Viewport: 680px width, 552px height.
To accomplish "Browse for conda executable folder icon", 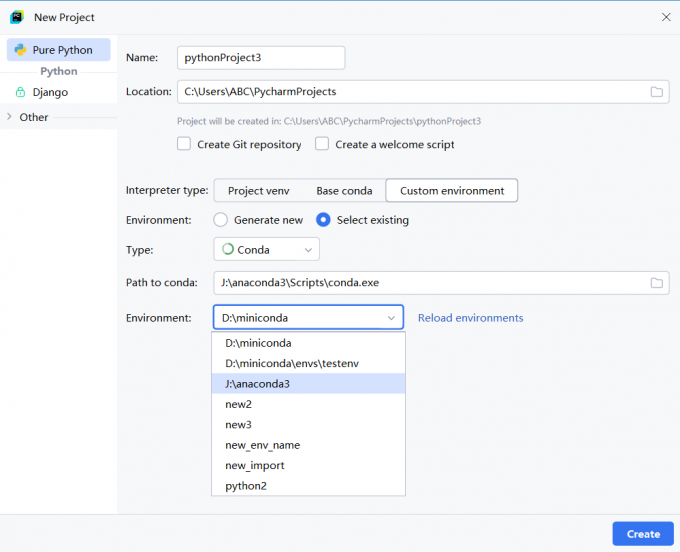I will (657, 283).
